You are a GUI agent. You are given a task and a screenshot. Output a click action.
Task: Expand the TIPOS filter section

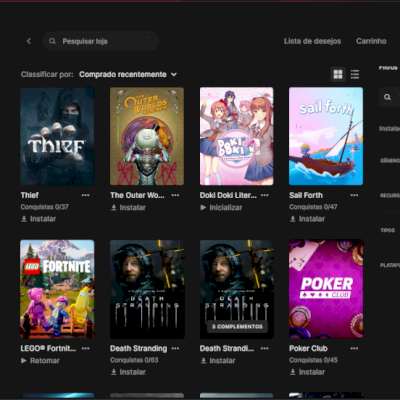pyautogui.click(x=388, y=230)
